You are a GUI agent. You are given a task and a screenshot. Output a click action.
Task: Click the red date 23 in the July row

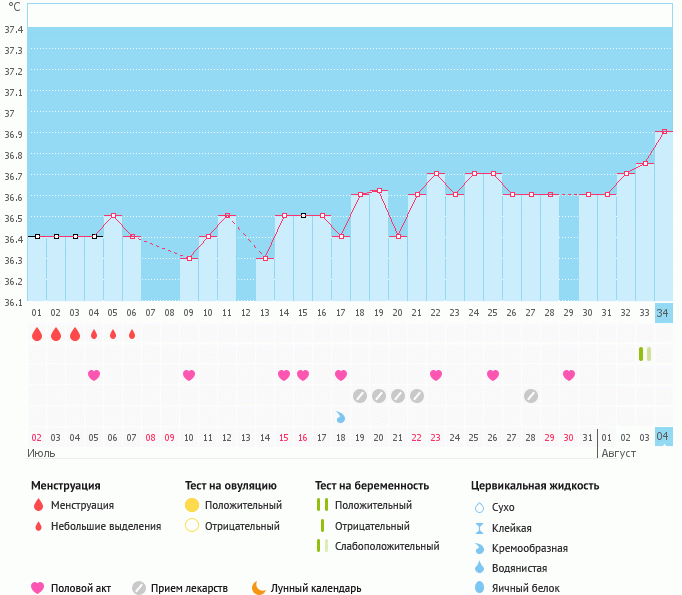(436, 438)
